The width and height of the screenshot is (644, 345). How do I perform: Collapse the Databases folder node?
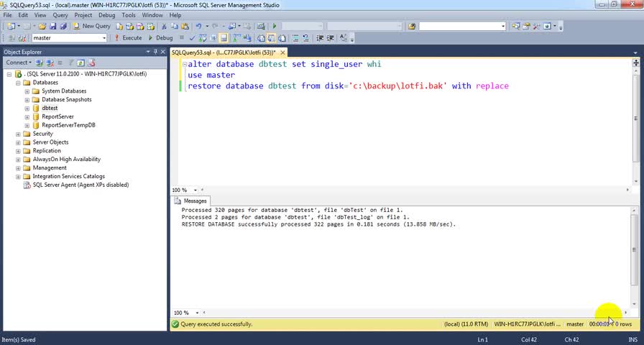[x=18, y=83]
